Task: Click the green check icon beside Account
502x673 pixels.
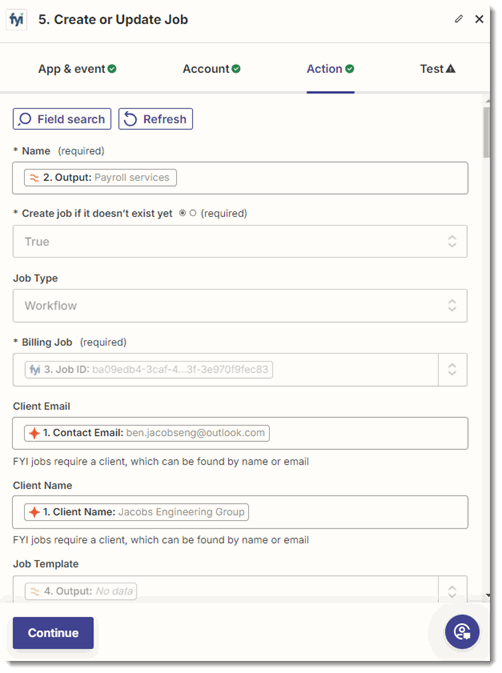Action: point(236,69)
